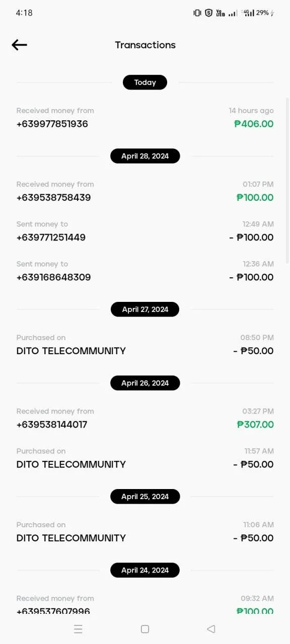Open the ₱406.00 received transaction
This screenshot has height=644, width=290.
145,118
